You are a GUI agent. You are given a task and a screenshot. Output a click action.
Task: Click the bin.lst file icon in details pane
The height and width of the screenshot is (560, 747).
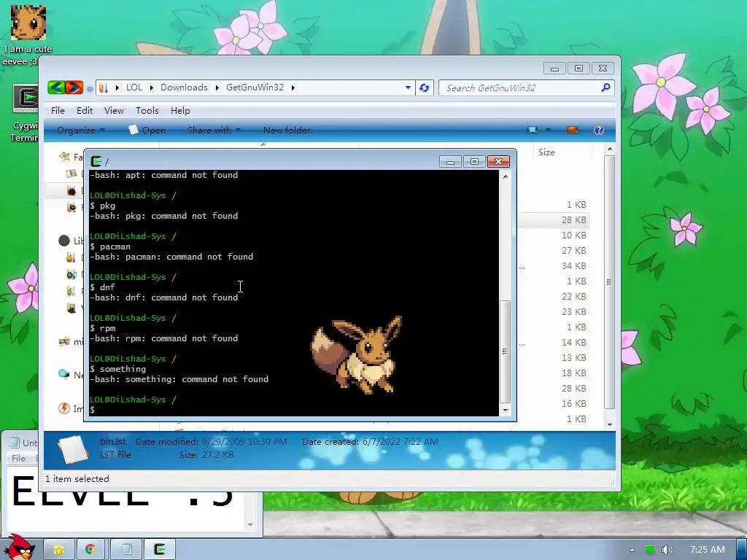click(x=73, y=449)
